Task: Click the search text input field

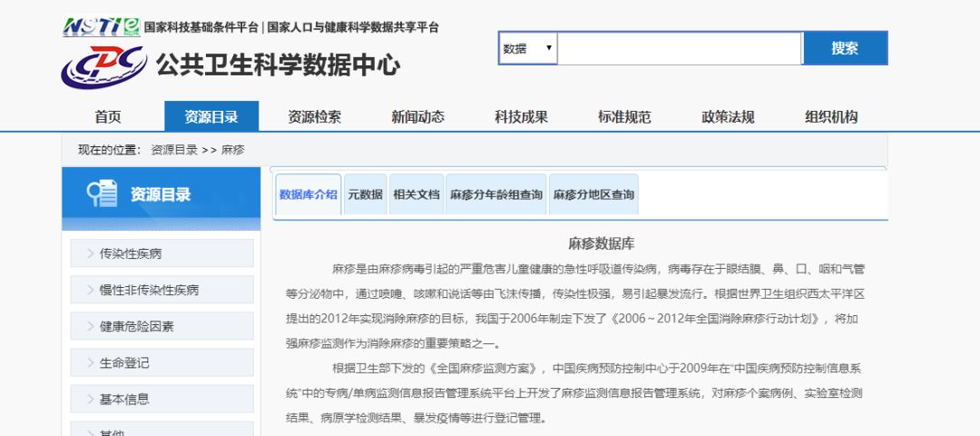Action: (x=680, y=48)
